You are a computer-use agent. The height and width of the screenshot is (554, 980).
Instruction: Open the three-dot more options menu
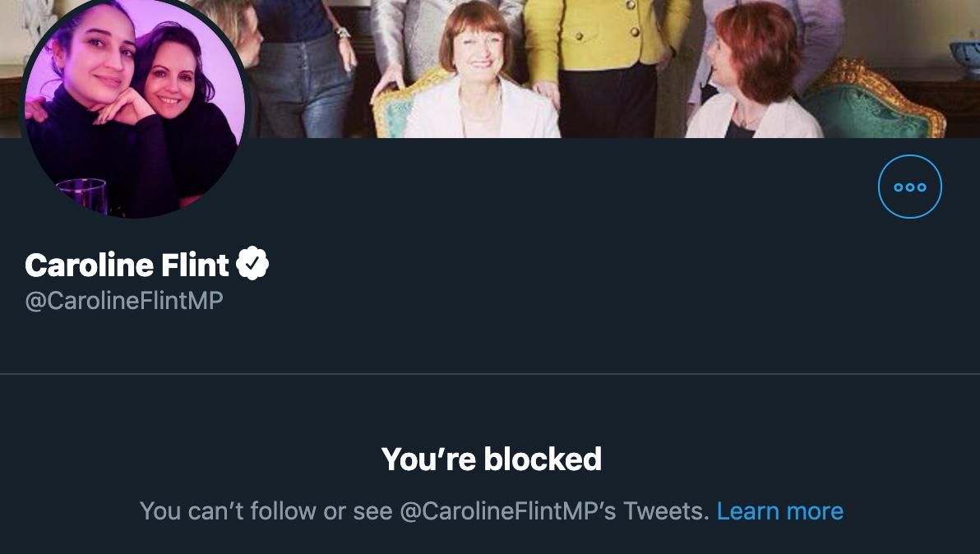tap(909, 186)
